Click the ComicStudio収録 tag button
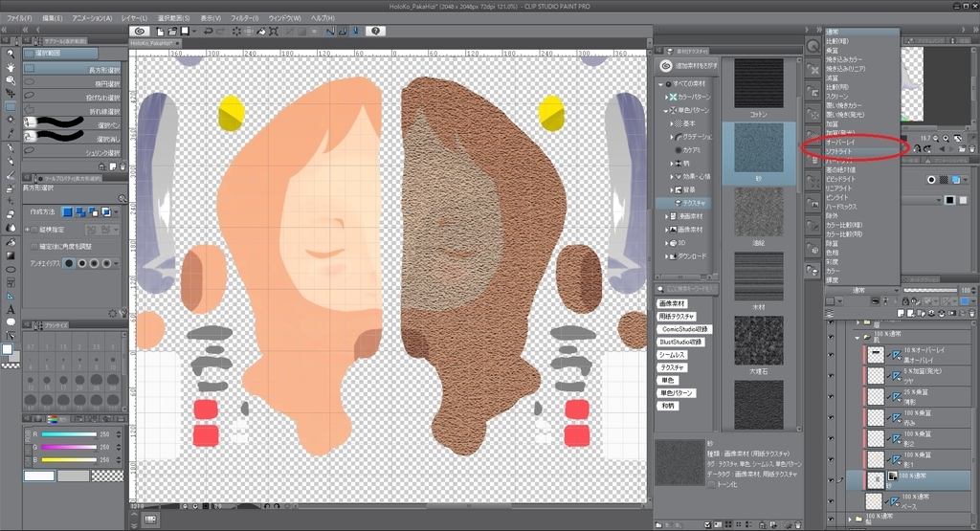 tap(683, 328)
